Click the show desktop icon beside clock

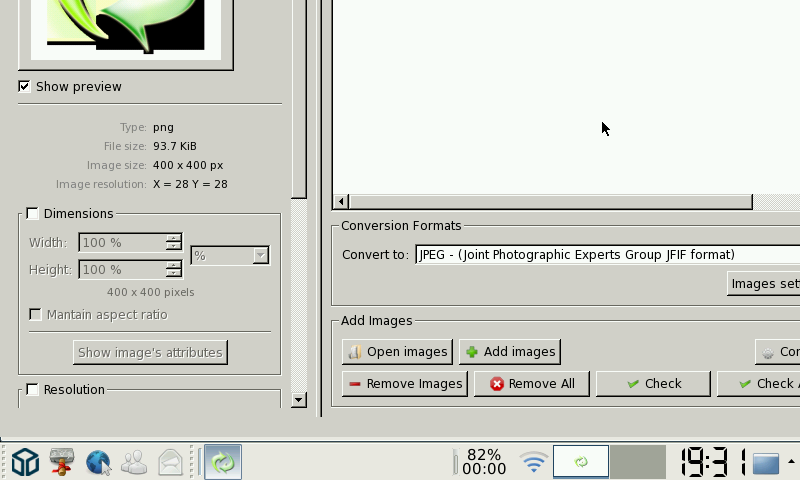(x=765, y=463)
